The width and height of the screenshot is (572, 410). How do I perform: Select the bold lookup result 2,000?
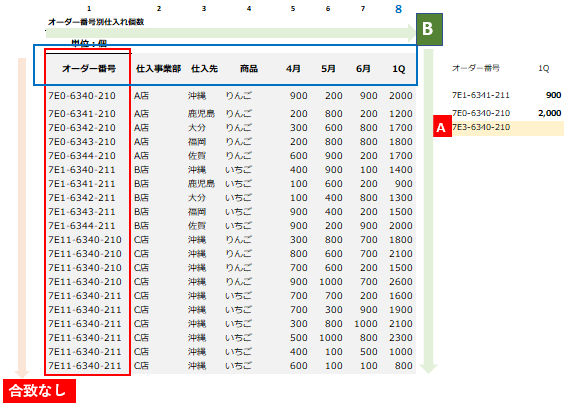pyautogui.click(x=549, y=113)
